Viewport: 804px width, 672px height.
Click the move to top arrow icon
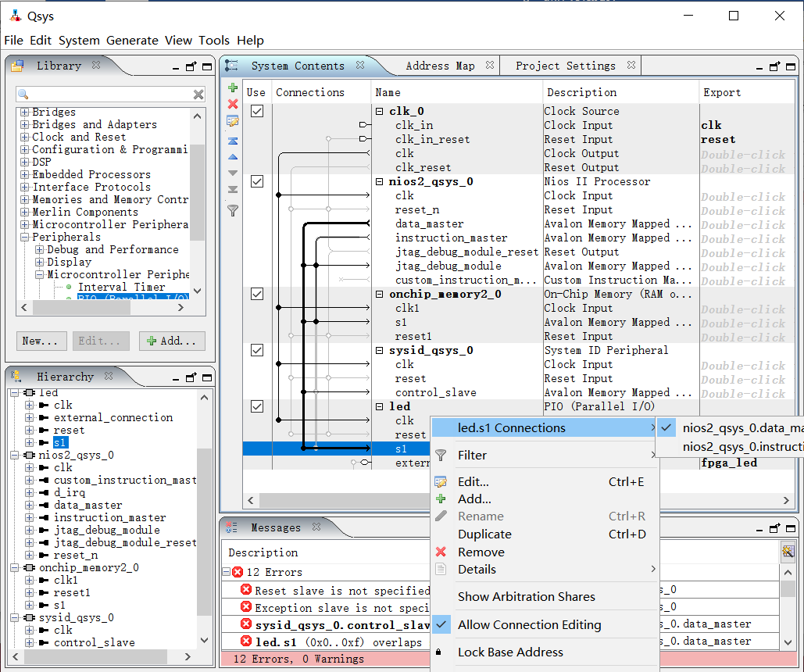[x=232, y=141]
